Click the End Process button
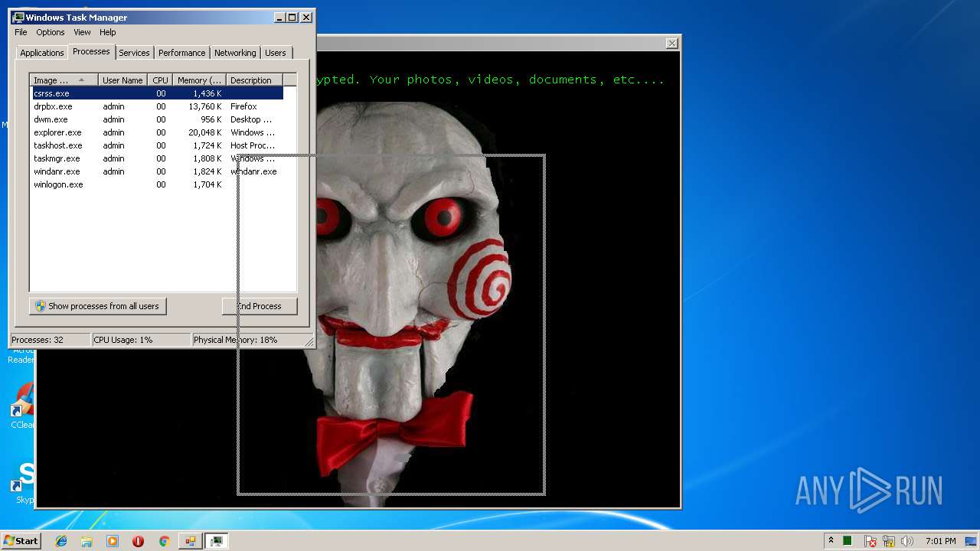980x551 pixels. [259, 306]
